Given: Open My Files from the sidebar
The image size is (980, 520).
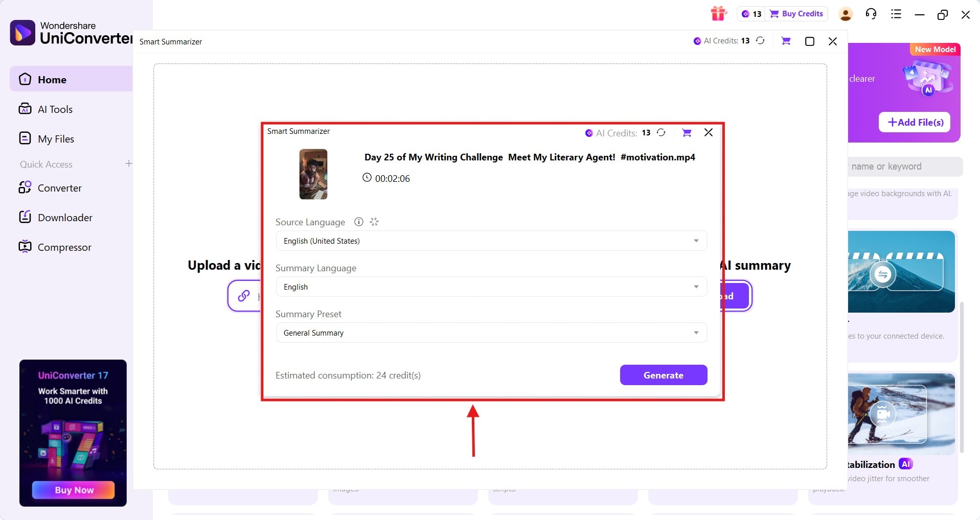Looking at the screenshot, I should tap(55, 138).
